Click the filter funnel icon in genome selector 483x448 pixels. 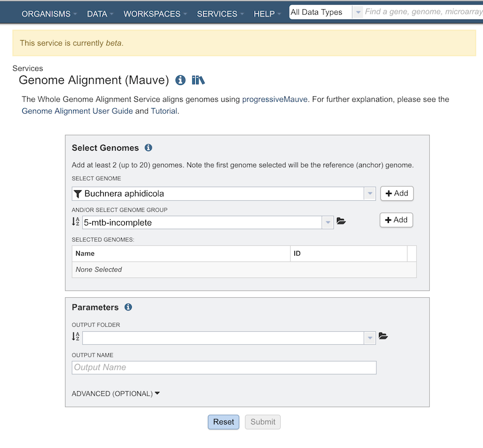(78, 194)
